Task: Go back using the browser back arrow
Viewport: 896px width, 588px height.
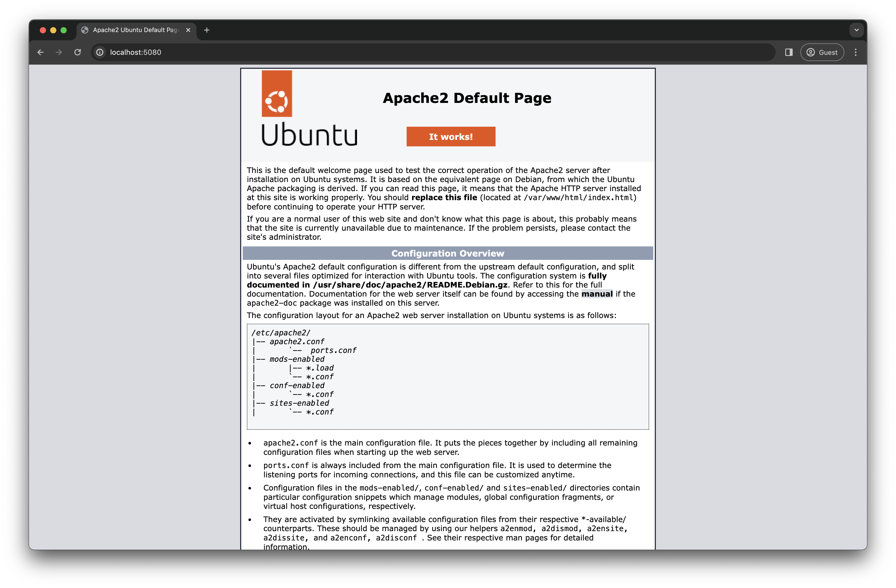Action: [x=41, y=52]
